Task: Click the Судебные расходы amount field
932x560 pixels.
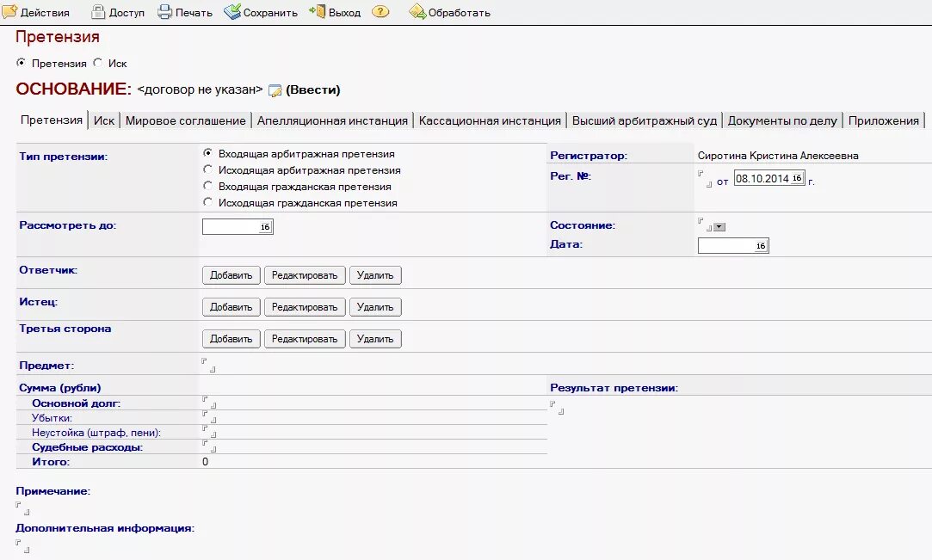Action: coord(209,446)
